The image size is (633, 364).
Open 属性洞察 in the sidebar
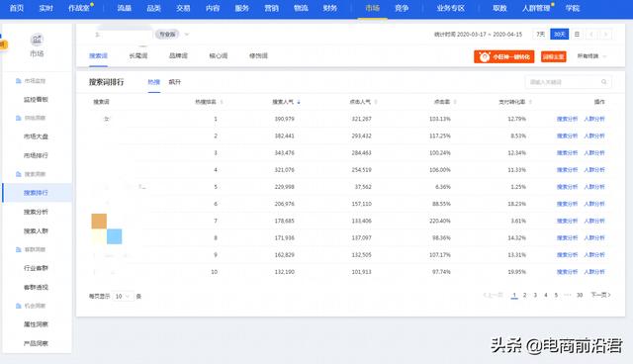[36, 324]
